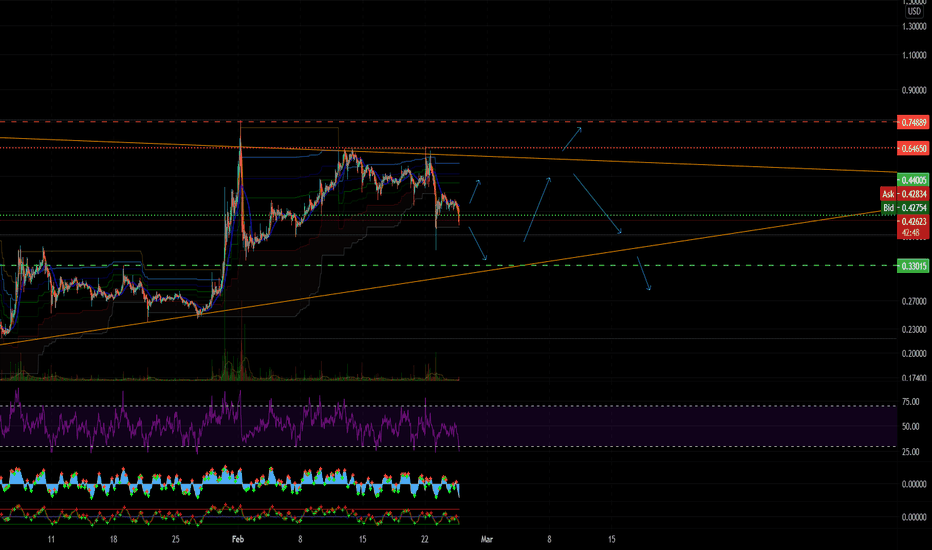Click the 0.17400 price axis value
Image resolution: width=932 pixels, height=550 pixels.
tap(914, 378)
